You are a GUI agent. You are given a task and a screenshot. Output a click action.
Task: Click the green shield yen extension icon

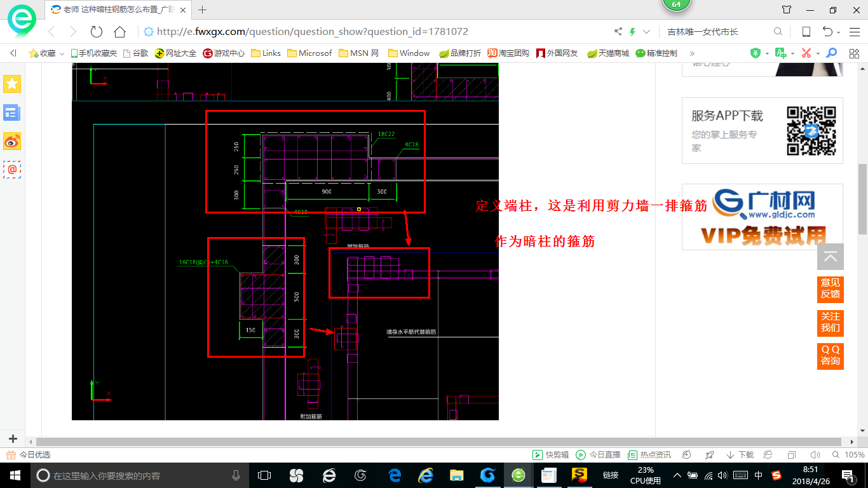pyautogui.click(x=756, y=53)
